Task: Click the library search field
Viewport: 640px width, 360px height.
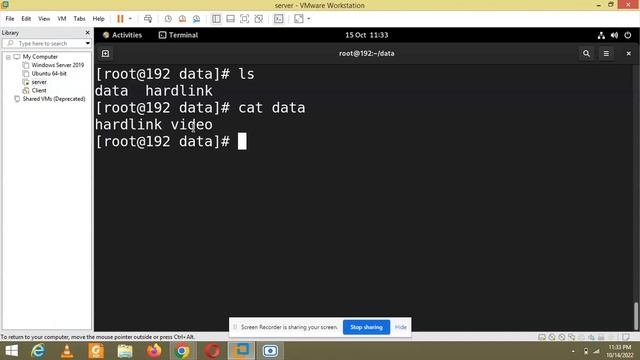Action: (x=43, y=43)
